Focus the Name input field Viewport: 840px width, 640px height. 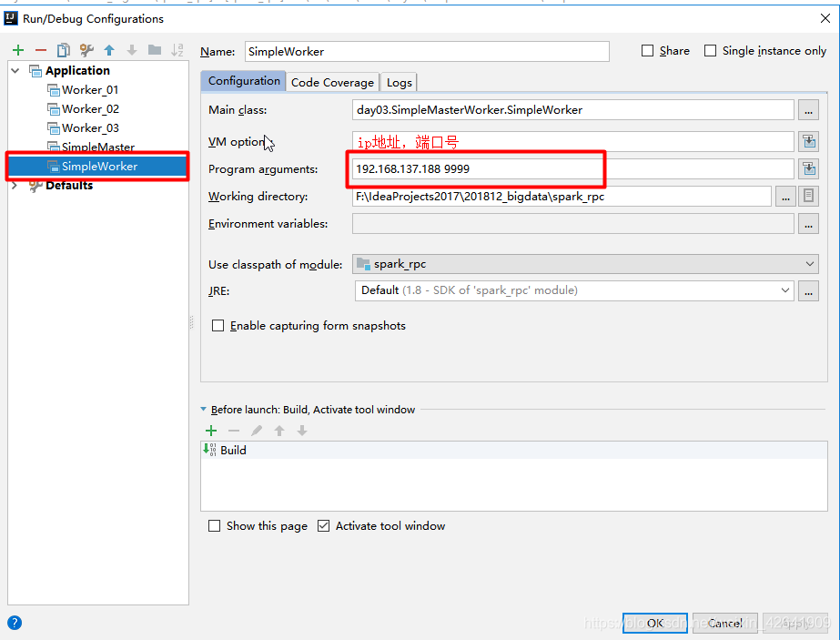pos(427,52)
